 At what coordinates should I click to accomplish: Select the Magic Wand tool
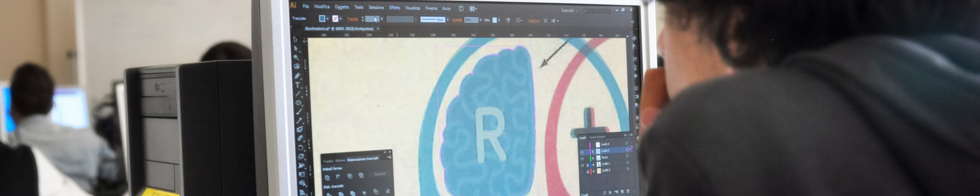(x=296, y=57)
